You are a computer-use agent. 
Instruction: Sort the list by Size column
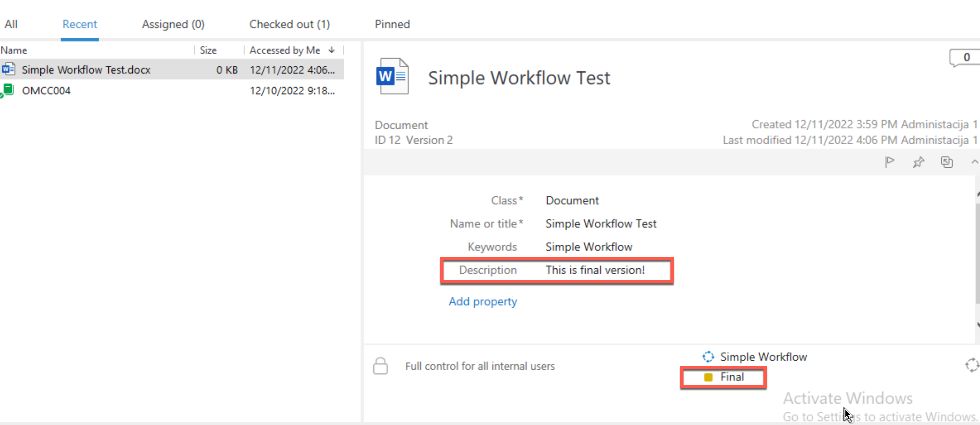click(x=208, y=50)
